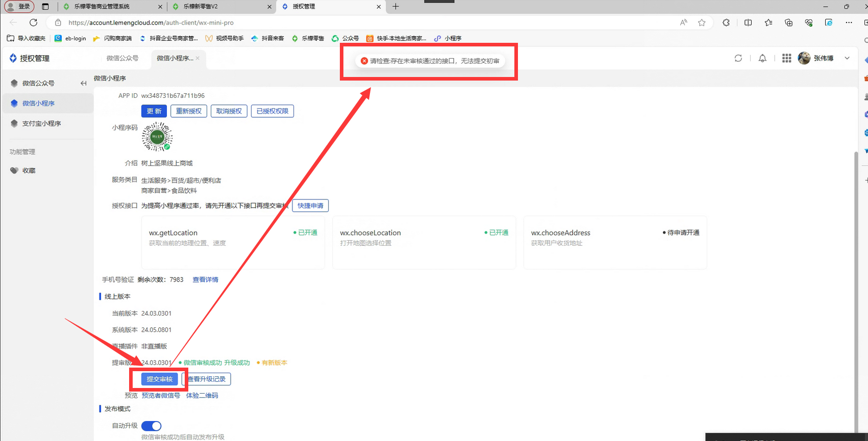Viewport: 868px width, 441px height.
Task: Open the 体验二维码 link
Action: click(202, 395)
